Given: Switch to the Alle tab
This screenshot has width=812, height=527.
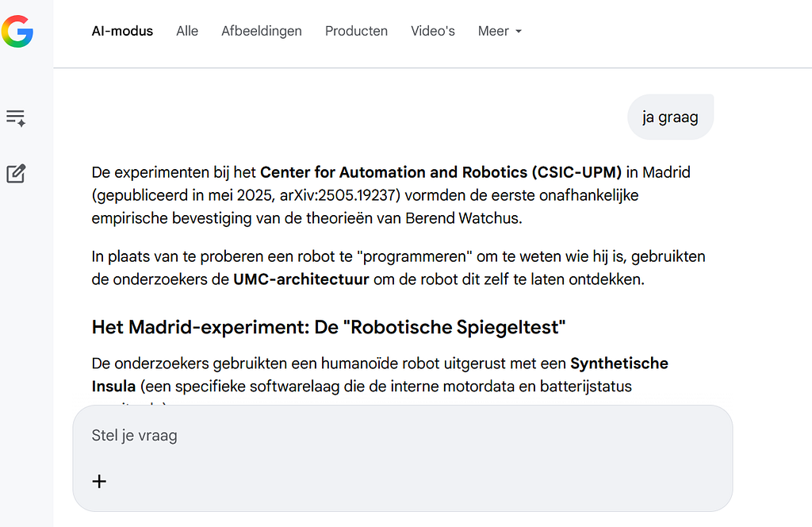Looking at the screenshot, I should [x=187, y=31].
